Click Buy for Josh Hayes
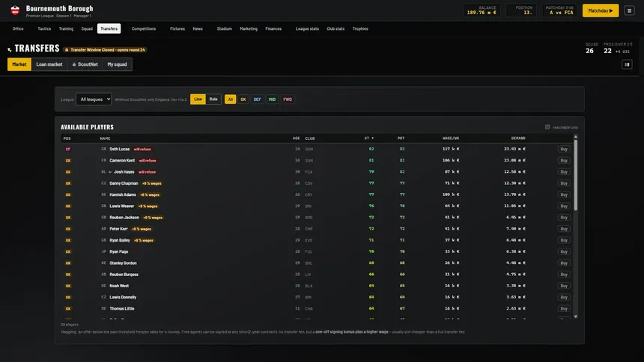644x362 pixels. click(564, 172)
